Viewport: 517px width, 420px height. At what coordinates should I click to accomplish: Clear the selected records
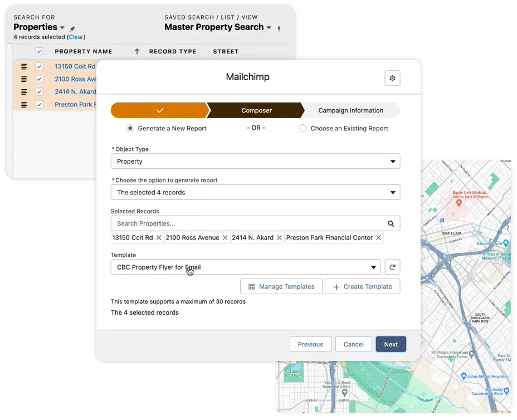76,37
